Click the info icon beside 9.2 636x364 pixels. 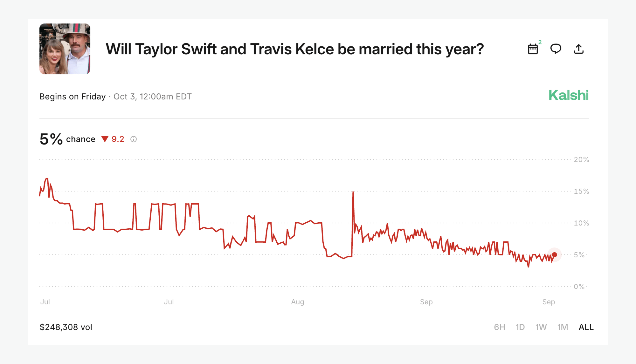pyautogui.click(x=134, y=139)
